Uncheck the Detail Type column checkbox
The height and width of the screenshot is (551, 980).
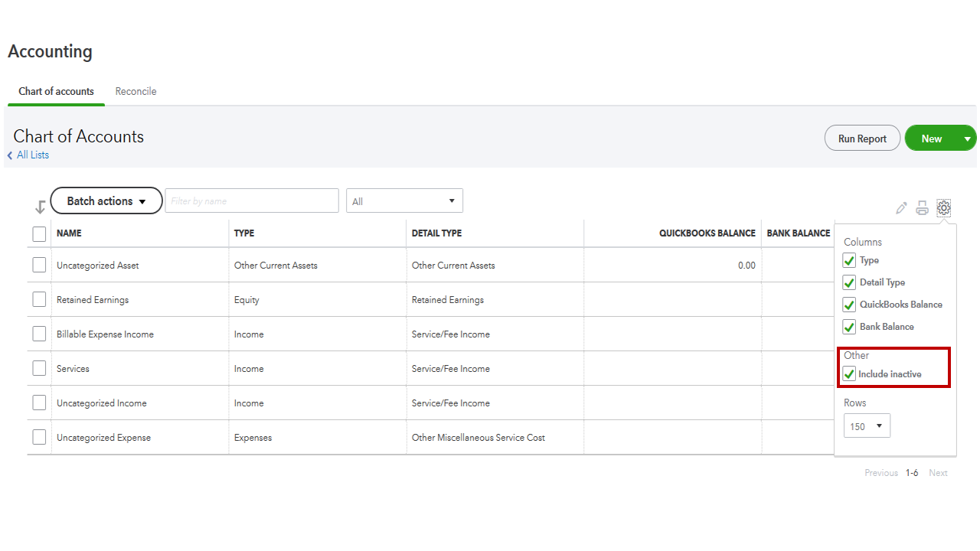[x=849, y=282]
